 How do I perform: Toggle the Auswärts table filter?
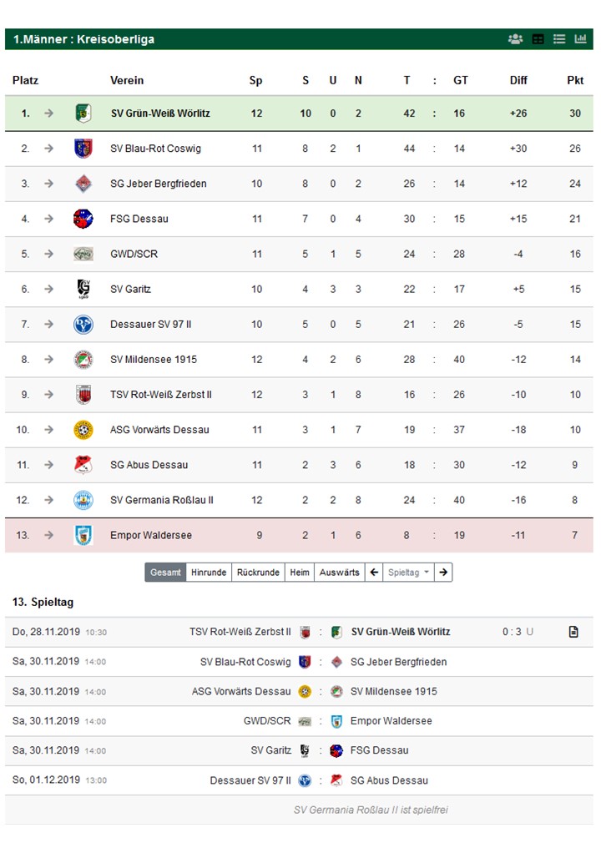(x=339, y=572)
